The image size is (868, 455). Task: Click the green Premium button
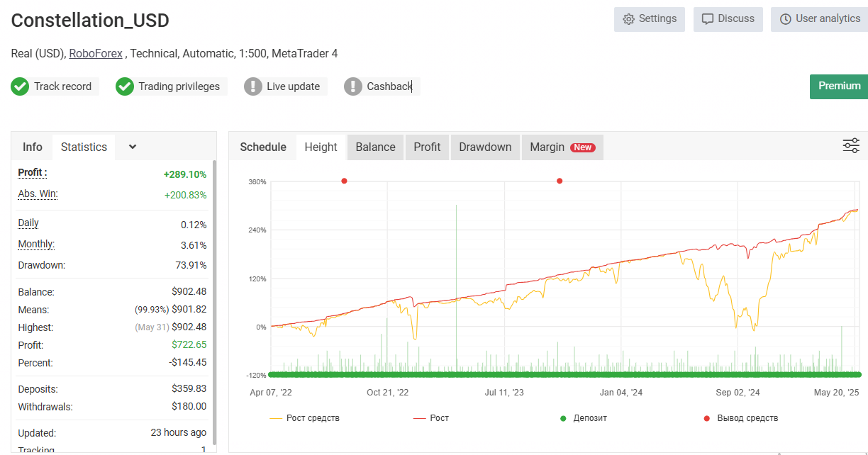click(x=839, y=86)
